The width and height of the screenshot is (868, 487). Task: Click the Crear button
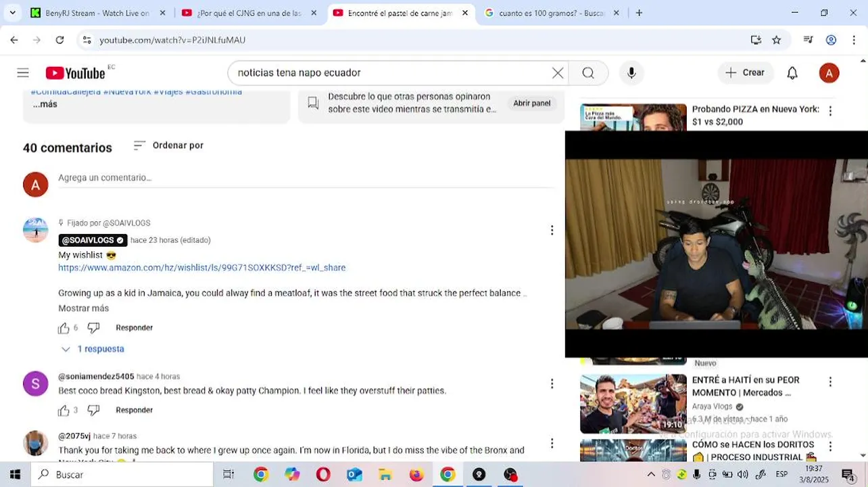click(x=745, y=73)
